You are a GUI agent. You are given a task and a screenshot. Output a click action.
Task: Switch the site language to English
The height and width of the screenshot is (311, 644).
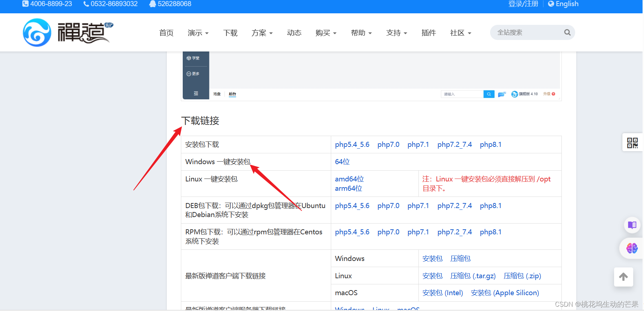(567, 4)
